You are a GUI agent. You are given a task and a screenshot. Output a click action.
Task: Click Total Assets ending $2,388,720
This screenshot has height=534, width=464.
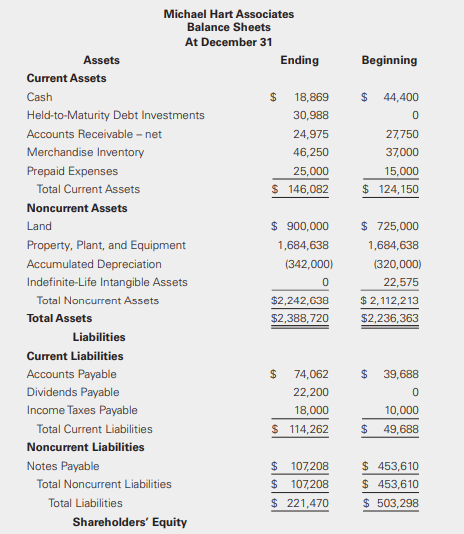tap(300, 318)
